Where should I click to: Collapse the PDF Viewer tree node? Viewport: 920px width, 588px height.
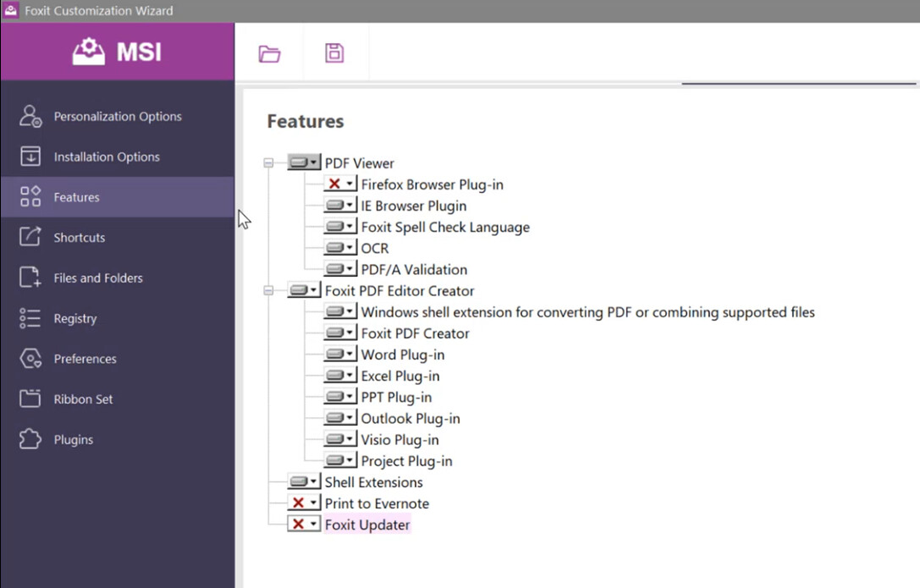(268, 163)
